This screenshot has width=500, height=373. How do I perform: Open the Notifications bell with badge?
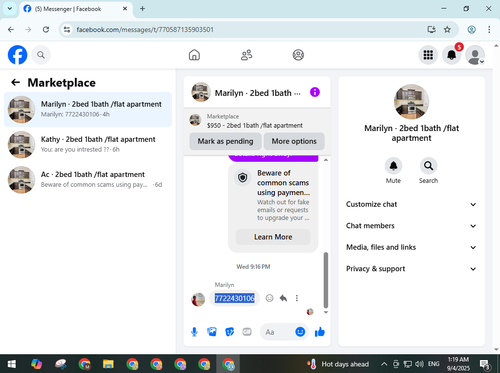[452, 55]
